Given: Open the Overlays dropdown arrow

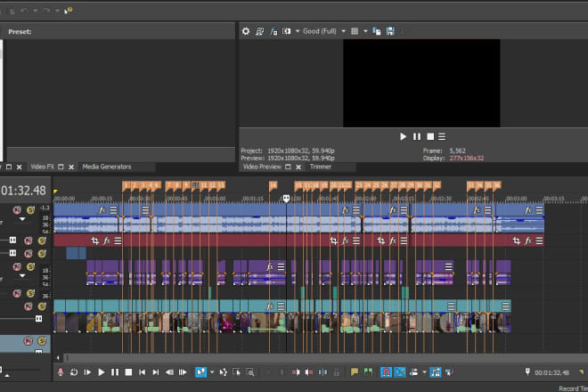Looking at the screenshot, I should (365, 31).
